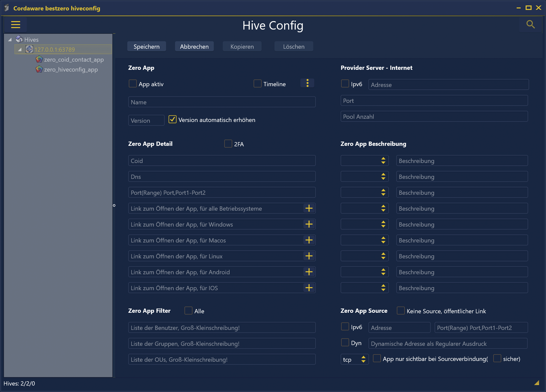Enable the 2FA checkbox in Zero App Detail
Image resolution: width=546 pixels, height=392 pixels.
[x=228, y=144]
